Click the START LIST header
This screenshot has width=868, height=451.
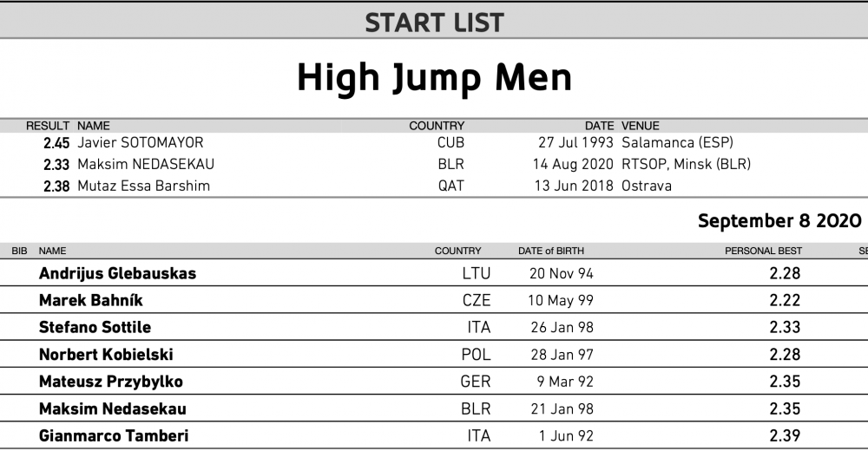pyautogui.click(x=434, y=23)
